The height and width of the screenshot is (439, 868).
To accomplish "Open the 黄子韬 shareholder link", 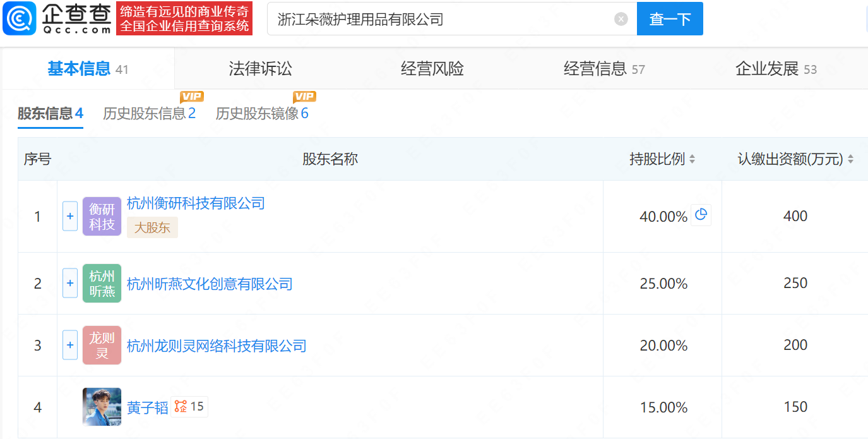I will pyautogui.click(x=148, y=407).
